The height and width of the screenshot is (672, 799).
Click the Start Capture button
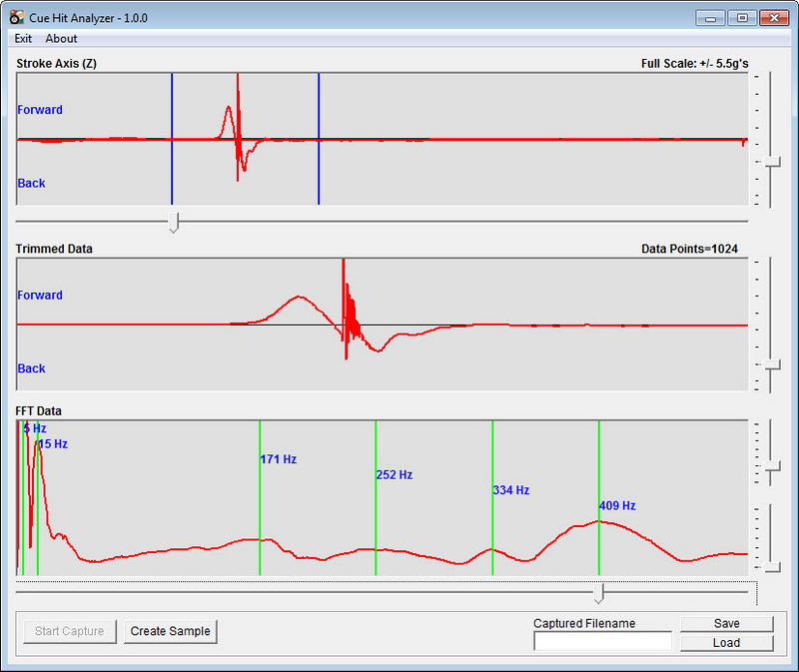pos(70,631)
